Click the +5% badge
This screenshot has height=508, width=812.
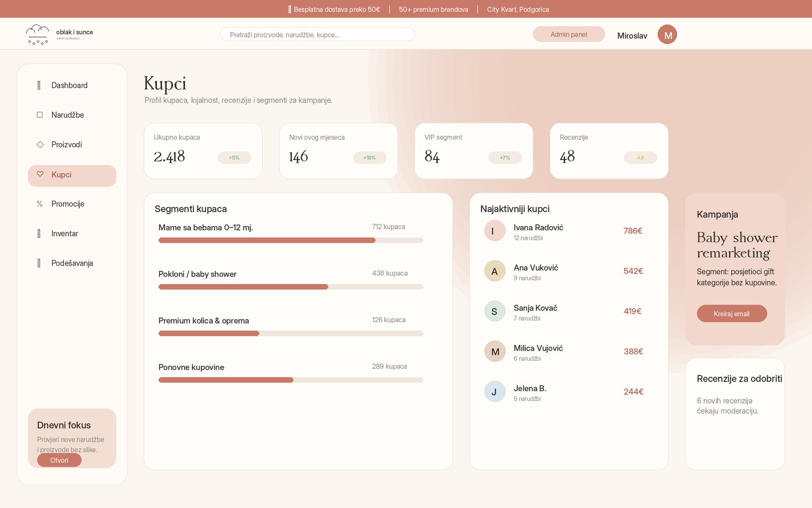pos(234,158)
